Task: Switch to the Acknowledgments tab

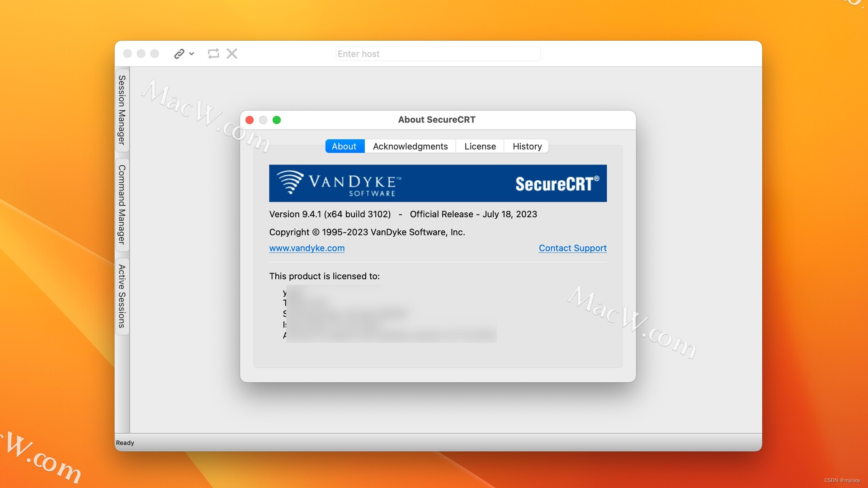Action: click(410, 145)
